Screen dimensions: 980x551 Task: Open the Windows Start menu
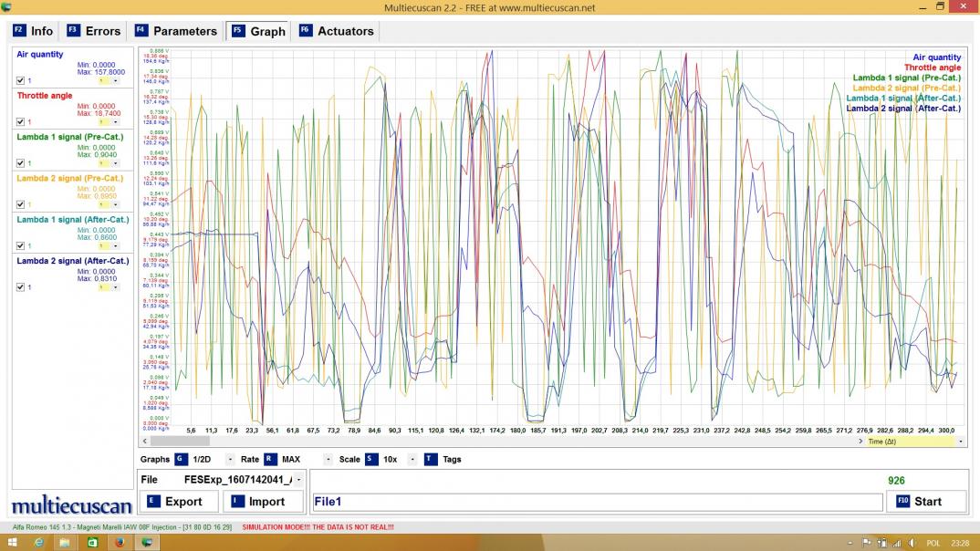point(12,542)
